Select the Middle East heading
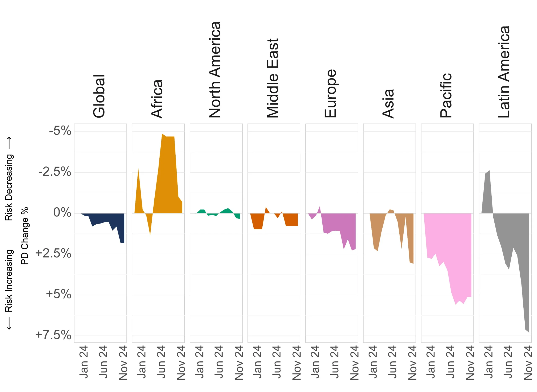The image size is (537, 392). (x=272, y=78)
